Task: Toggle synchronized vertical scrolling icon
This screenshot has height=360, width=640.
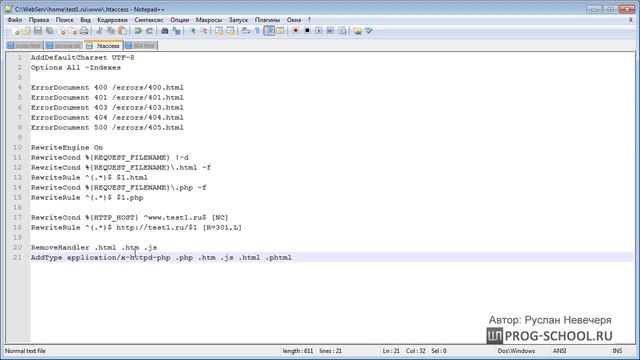Action: [x=219, y=31]
